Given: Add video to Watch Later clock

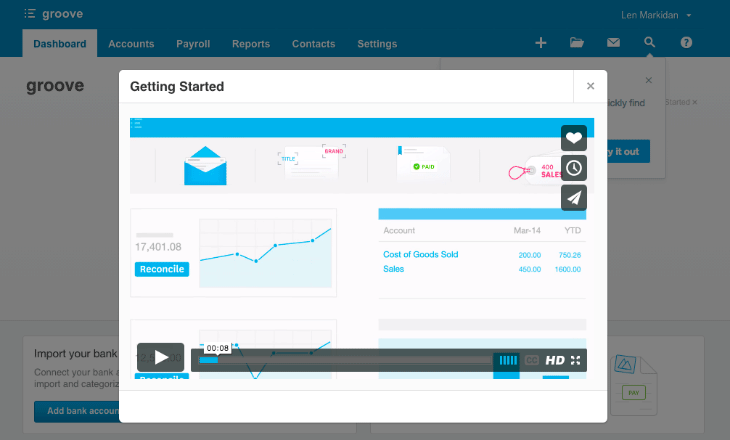Looking at the screenshot, I should click(x=574, y=168).
